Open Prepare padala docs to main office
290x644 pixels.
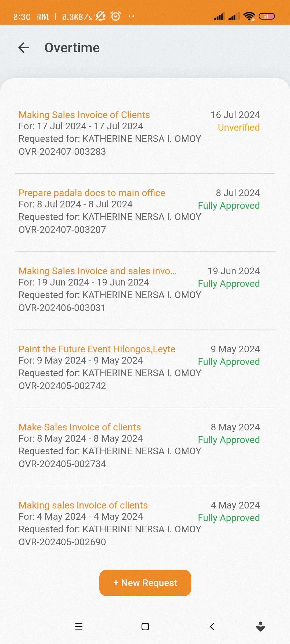92,193
